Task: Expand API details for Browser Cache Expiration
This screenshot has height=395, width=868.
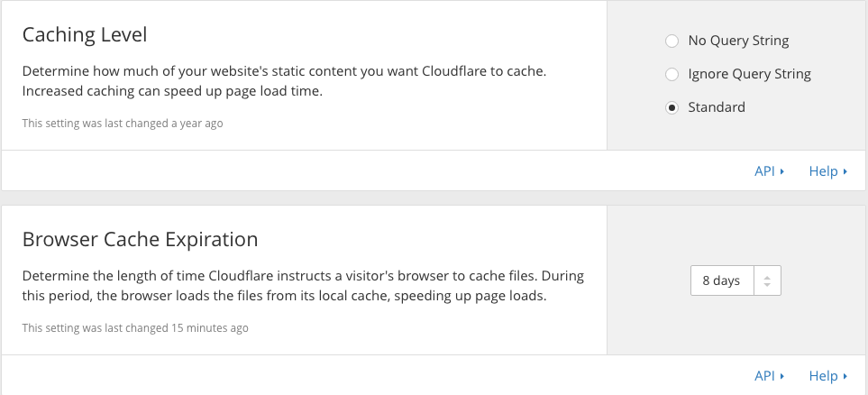Action: [764, 376]
